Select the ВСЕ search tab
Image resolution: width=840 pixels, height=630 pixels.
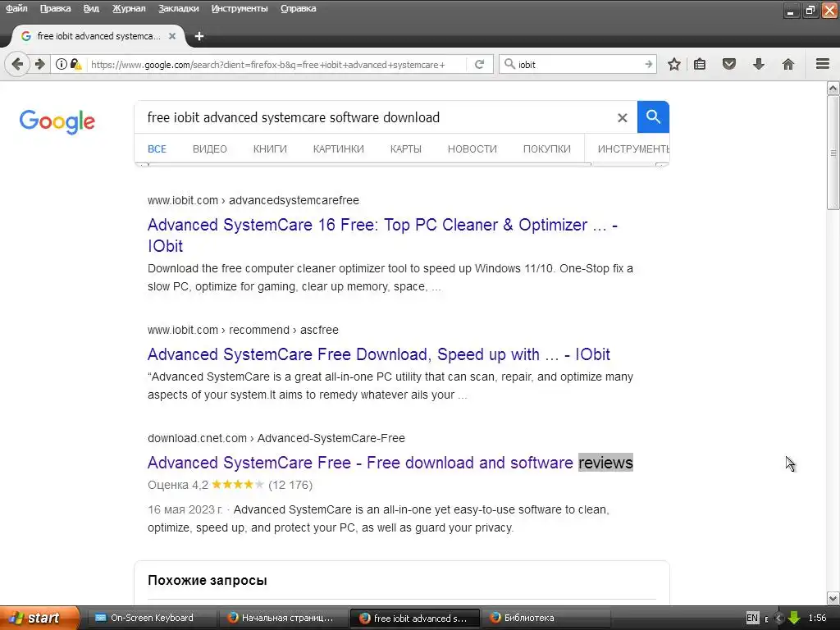tap(157, 149)
